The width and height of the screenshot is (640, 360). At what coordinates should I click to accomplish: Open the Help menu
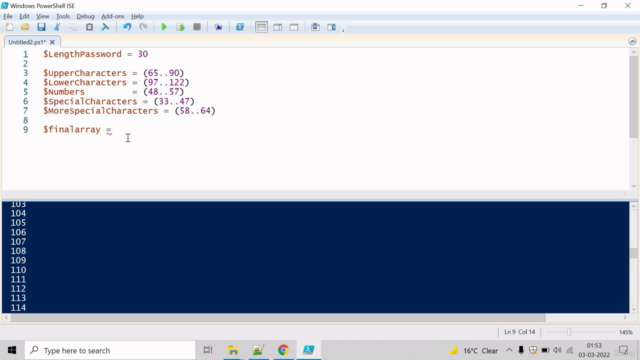pos(138,16)
